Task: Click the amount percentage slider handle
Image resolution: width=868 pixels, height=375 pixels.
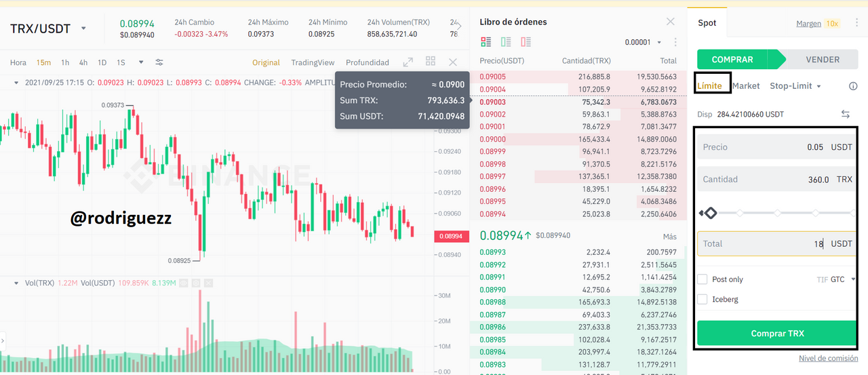Action: coord(710,213)
